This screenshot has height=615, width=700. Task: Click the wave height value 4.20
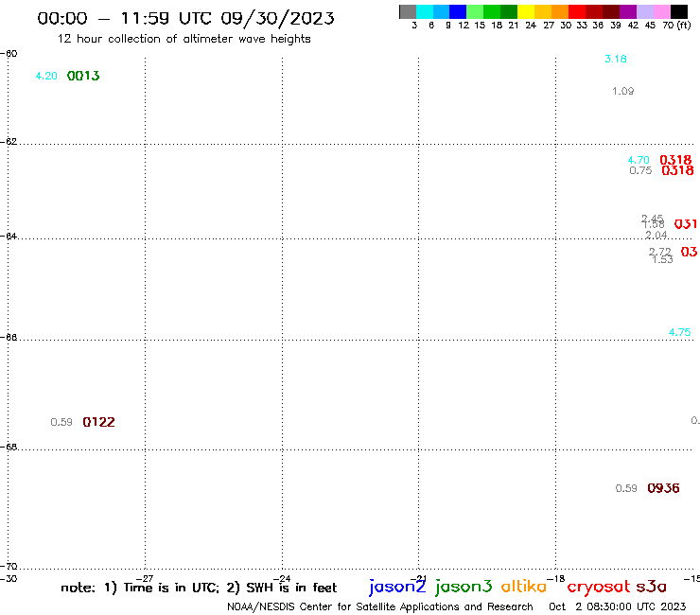[x=46, y=76]
